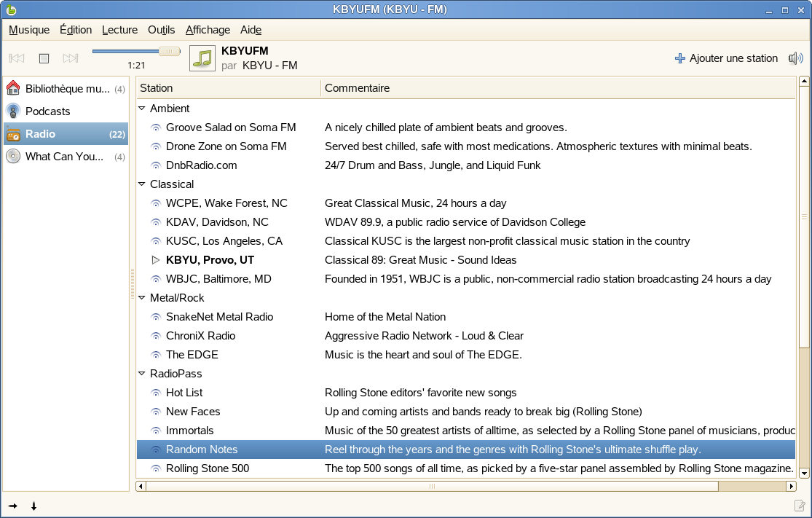Select 'KBYU, Provo, UT' station name

[210, 260]
